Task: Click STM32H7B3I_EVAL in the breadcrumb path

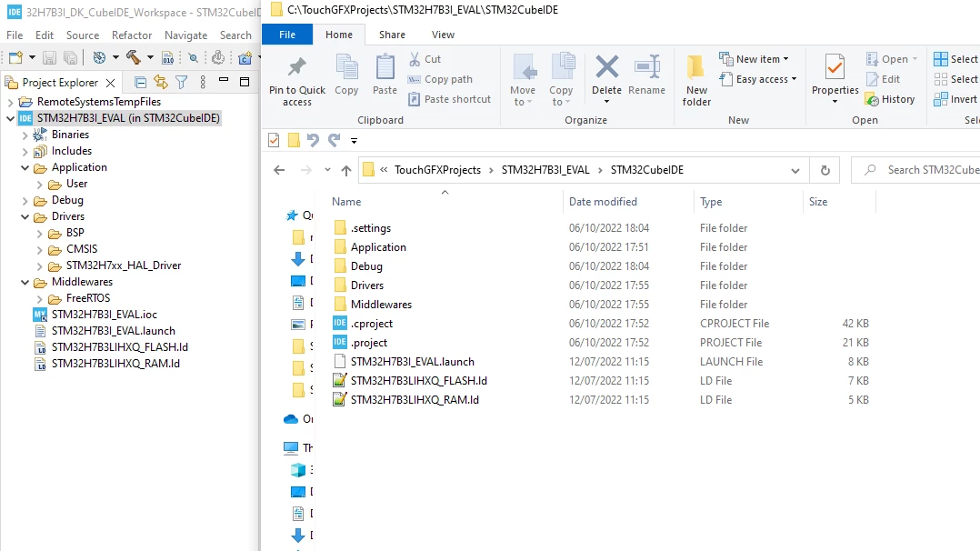Action: (545, 170)
